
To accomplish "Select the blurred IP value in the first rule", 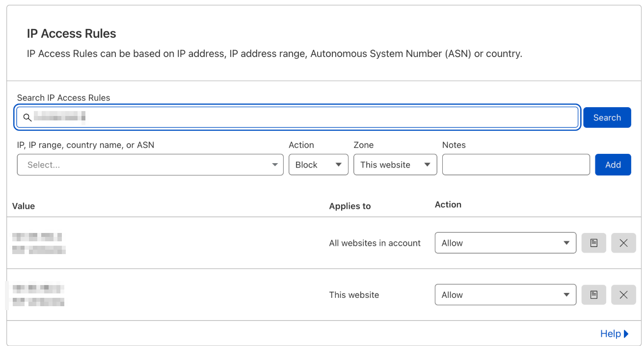I will pyautogui.click(x=37, y=237).
